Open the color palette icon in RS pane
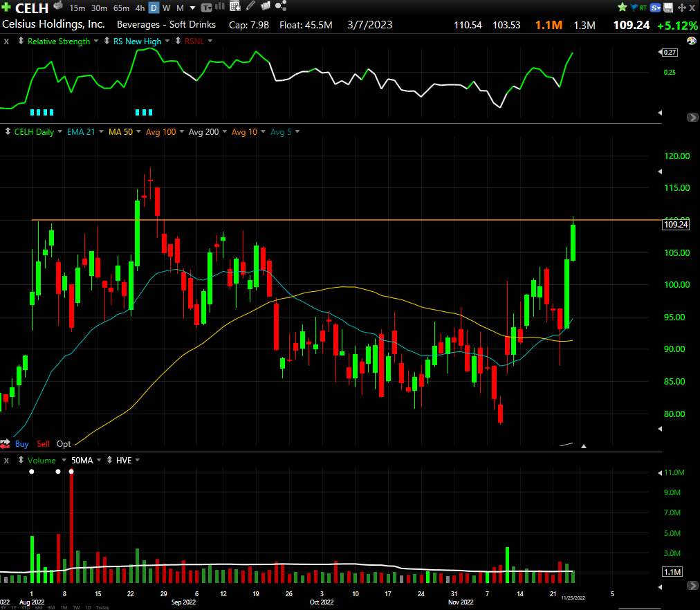This screenshot has height=610, width=700. pyautogui.click(x=692, y=41)
